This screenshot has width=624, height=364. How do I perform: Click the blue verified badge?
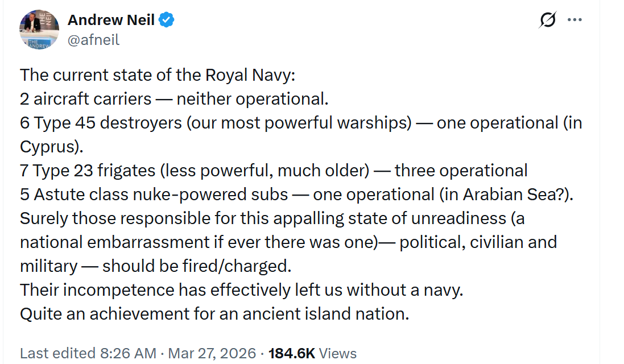166,20
